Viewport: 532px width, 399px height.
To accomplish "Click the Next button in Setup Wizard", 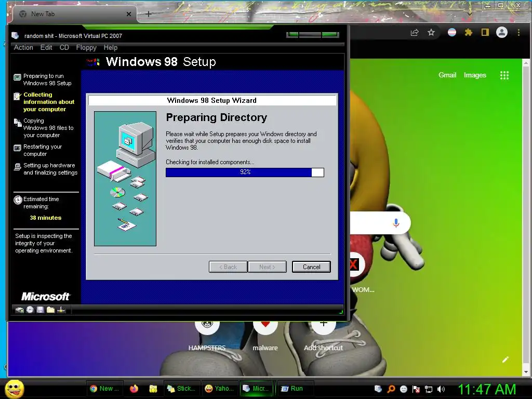I will [267, 267].
